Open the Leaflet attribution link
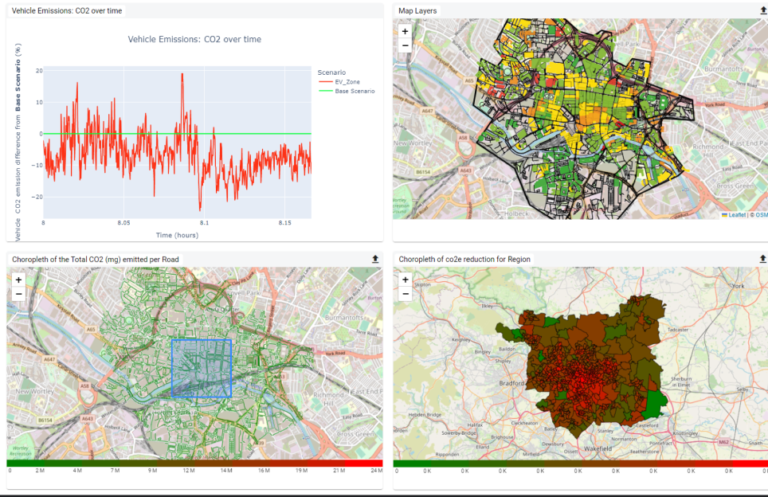This screenshot has width=768, height=497. pos(738,214)
